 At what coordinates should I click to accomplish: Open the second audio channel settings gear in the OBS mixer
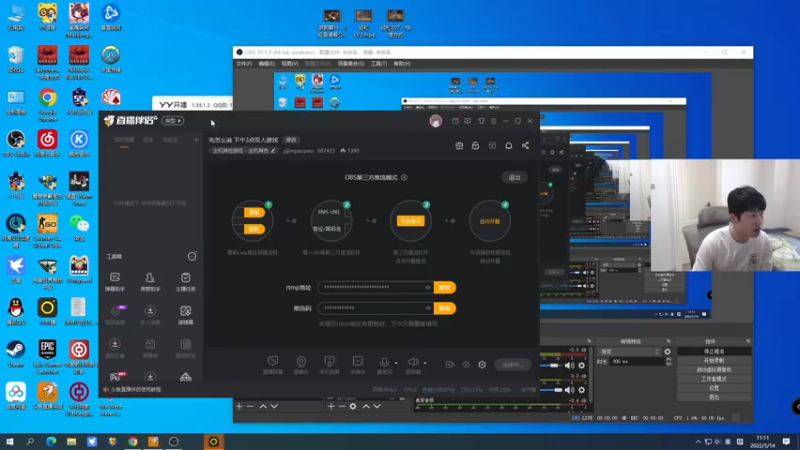point(582,390)
